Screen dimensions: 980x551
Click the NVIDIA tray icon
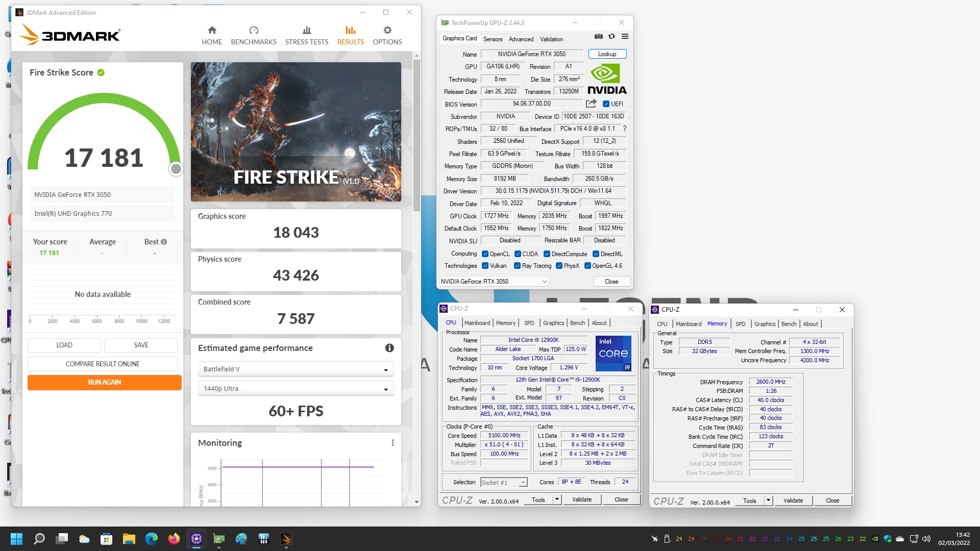coord(875,539)
